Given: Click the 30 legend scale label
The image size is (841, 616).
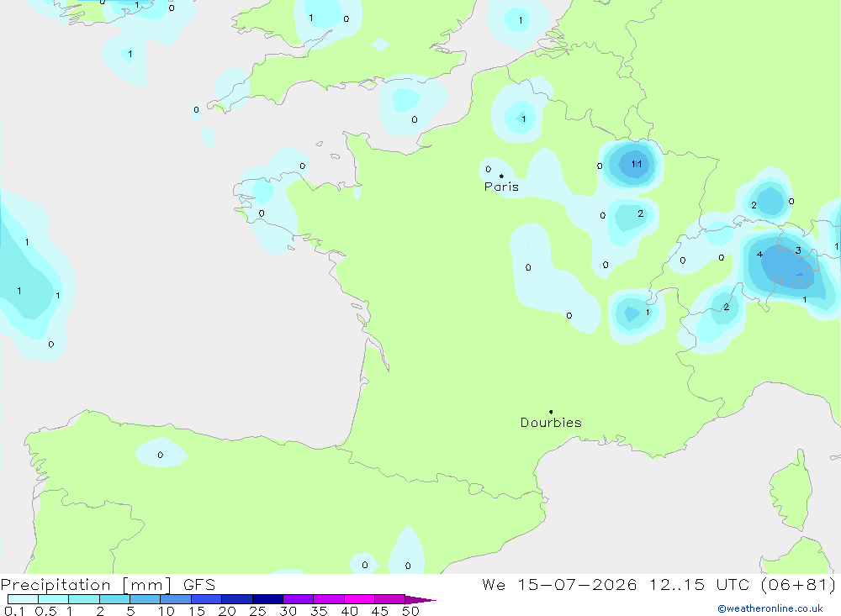Looking at the screenshot, I should tap(288, 611).
